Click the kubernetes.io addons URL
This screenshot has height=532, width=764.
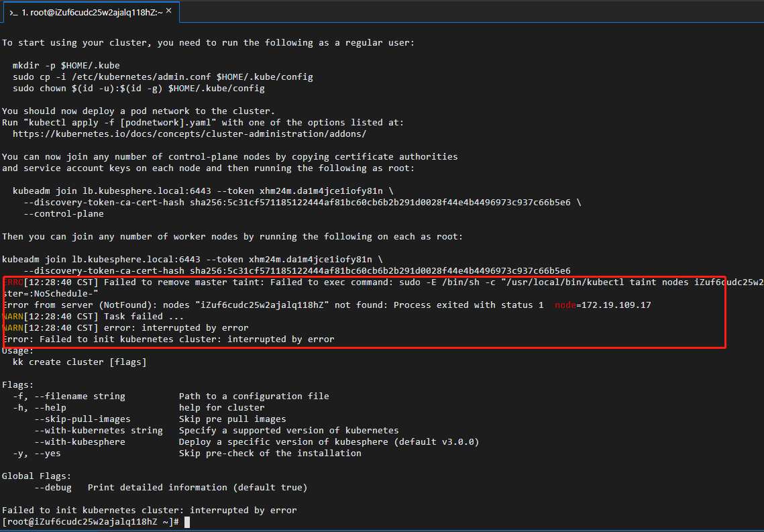tap(190, 134)
